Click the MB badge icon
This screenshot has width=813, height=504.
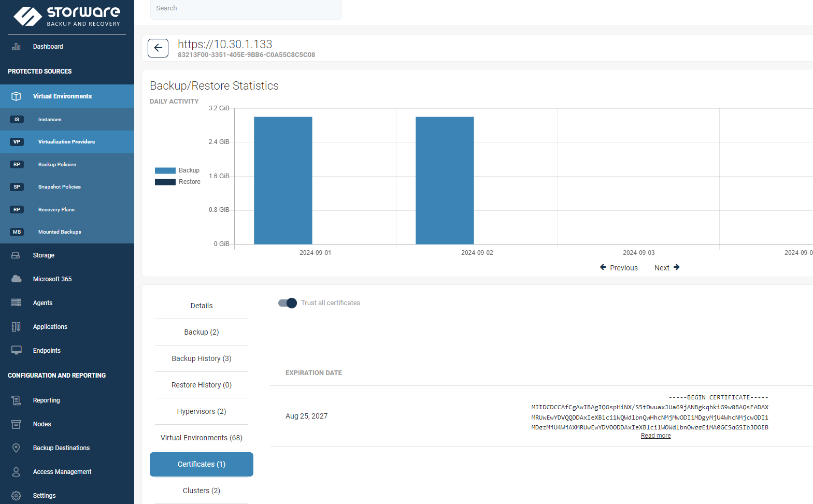[17, 232]
